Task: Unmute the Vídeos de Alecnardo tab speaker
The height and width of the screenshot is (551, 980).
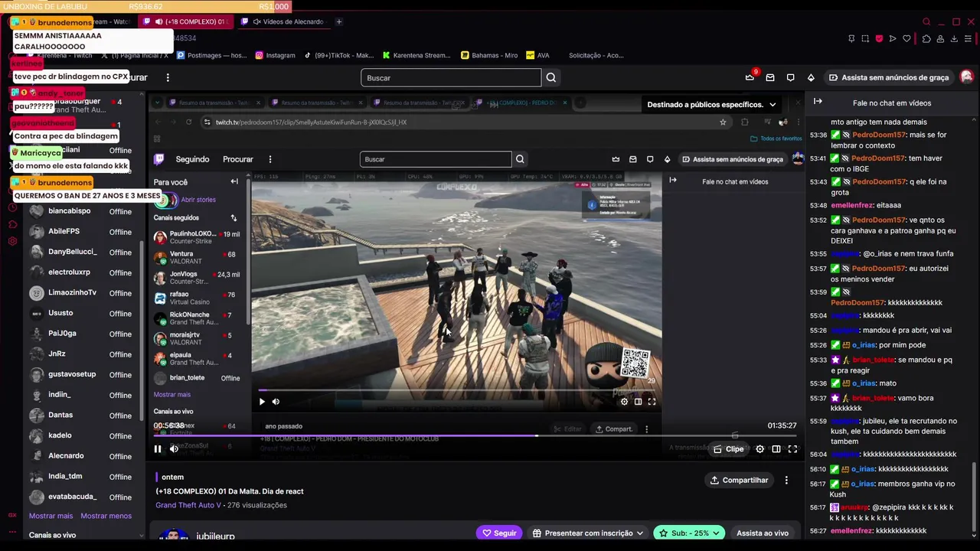Action: [x=257, y=21]
